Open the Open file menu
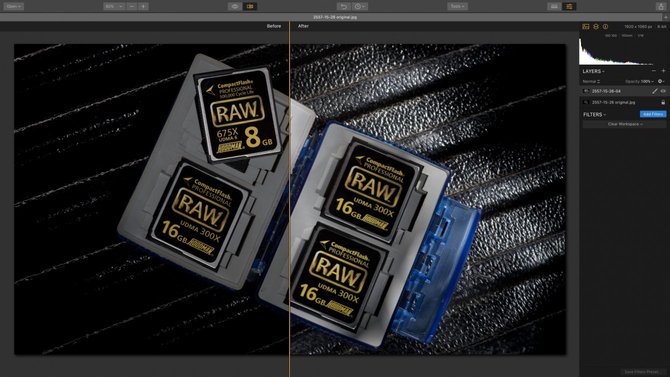Screen dimensions: 670x377 tap(13, 6)
